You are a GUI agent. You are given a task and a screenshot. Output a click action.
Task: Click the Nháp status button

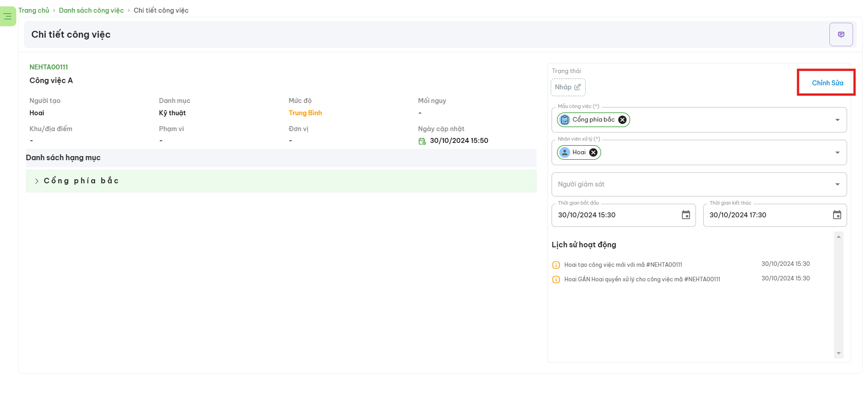coord(568,87)
